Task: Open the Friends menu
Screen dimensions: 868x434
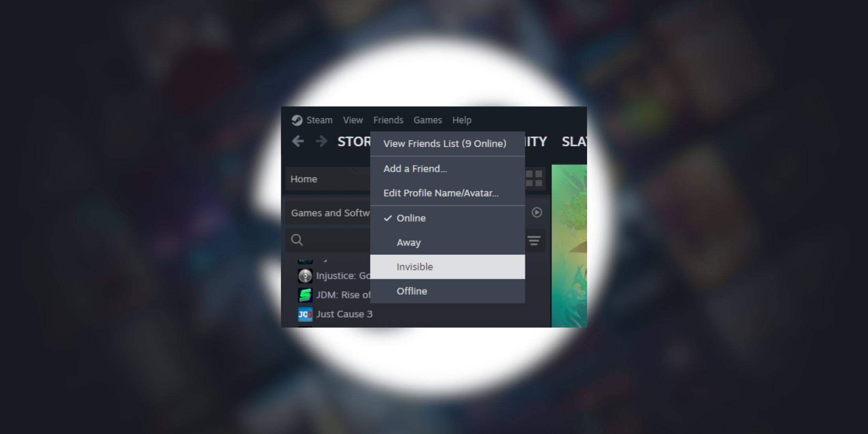Action: [x=387, y=120]
